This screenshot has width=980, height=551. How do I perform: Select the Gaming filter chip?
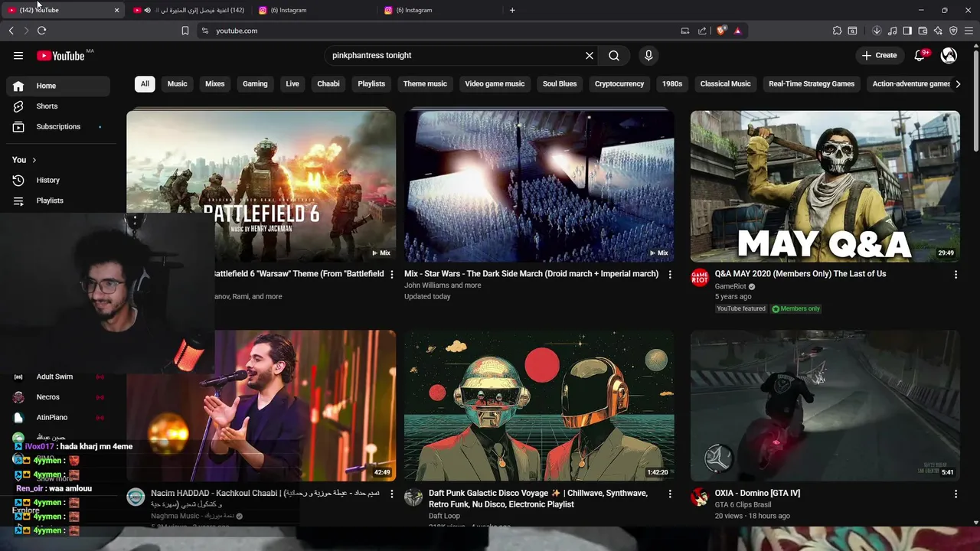255,83
